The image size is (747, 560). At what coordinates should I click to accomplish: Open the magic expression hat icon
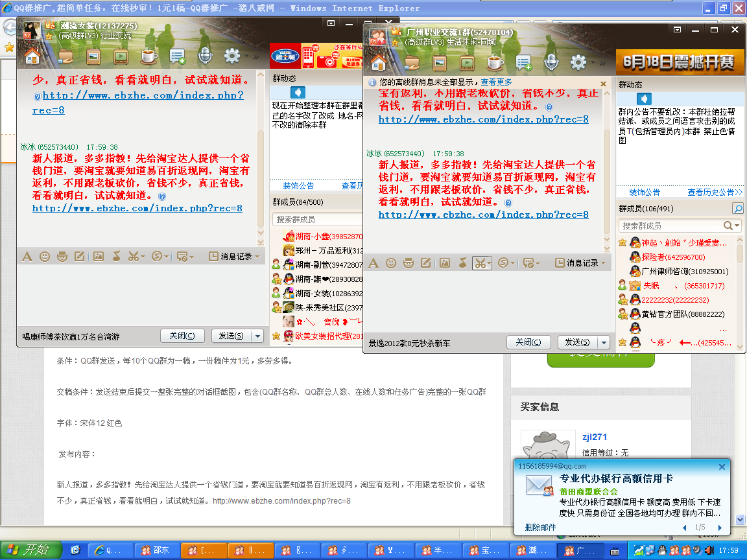(x=408, y=262)
